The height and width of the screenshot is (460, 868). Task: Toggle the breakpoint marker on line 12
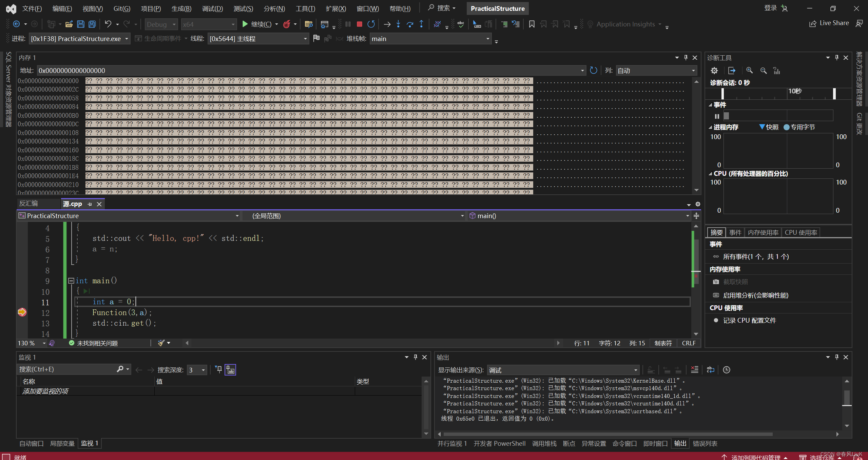click(22, 312)
